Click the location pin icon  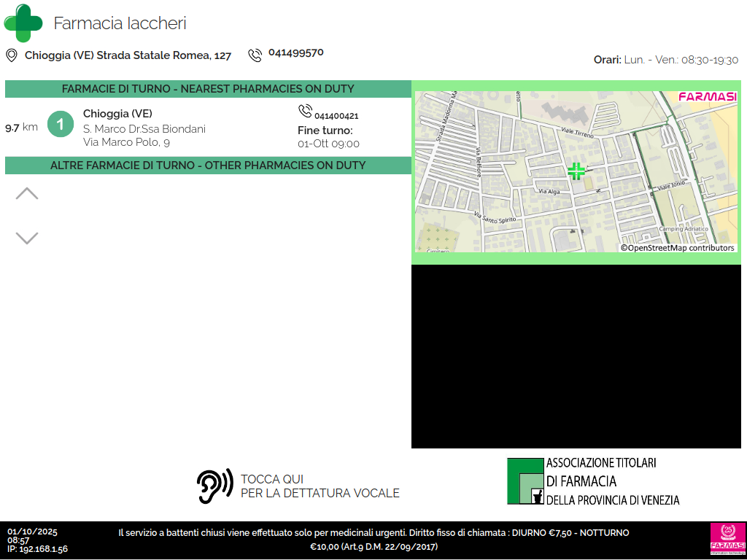(12, 55)
